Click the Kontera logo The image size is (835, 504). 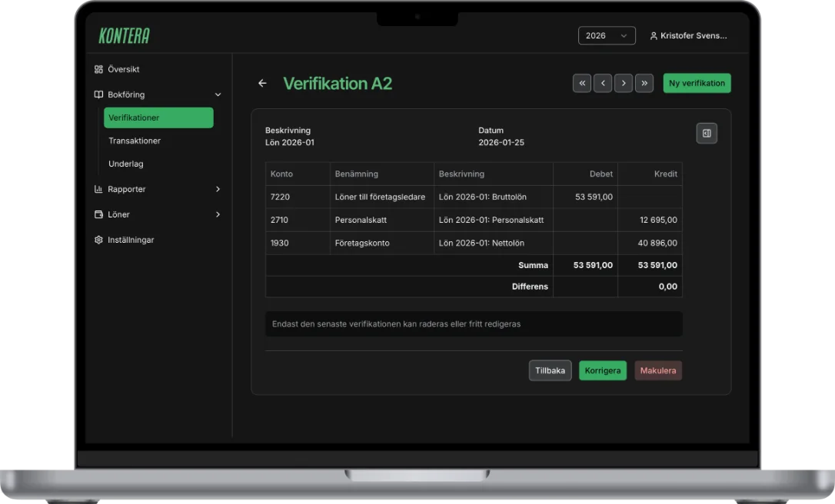click(x=124, y=35)
